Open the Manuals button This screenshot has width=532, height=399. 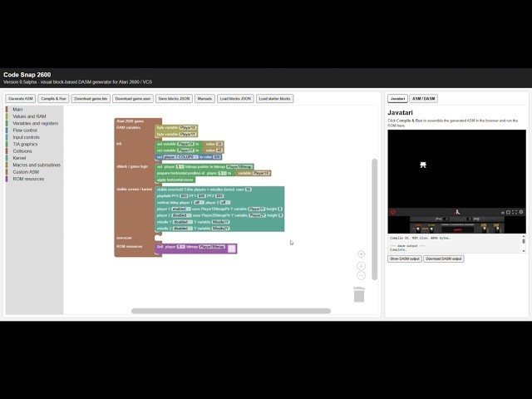[x=204, y=99]
